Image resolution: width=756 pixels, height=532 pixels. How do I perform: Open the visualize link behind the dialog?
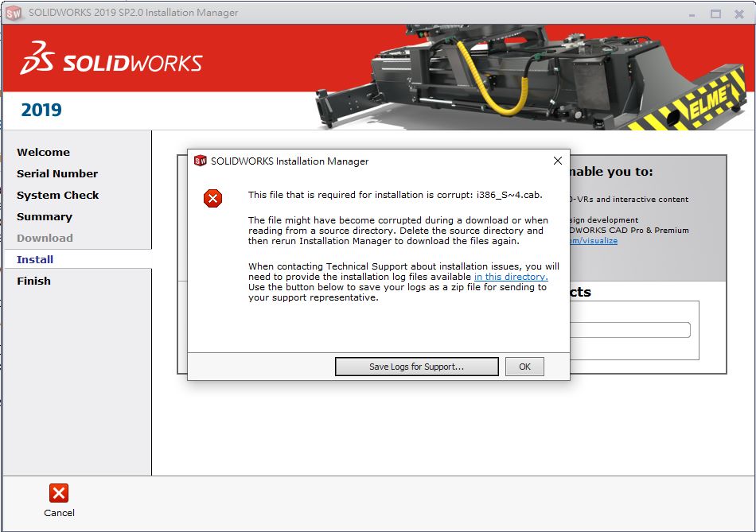594,240
